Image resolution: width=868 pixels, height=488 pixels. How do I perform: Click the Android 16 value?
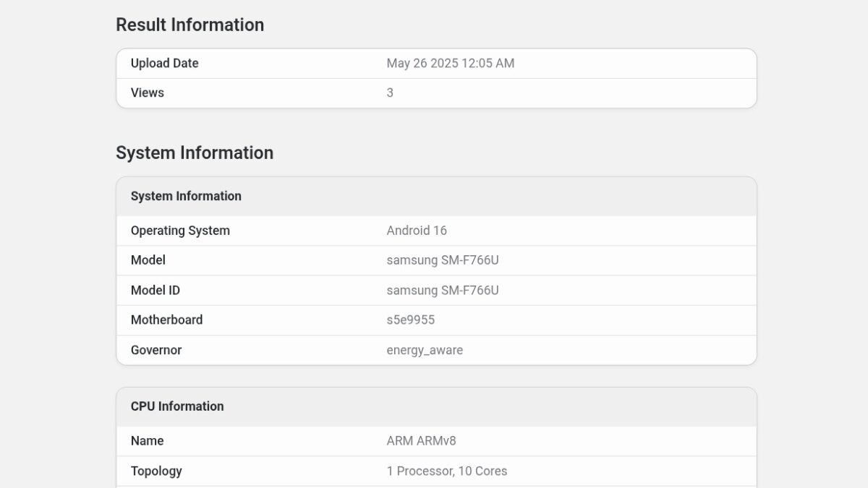click(x=417, y=231)
